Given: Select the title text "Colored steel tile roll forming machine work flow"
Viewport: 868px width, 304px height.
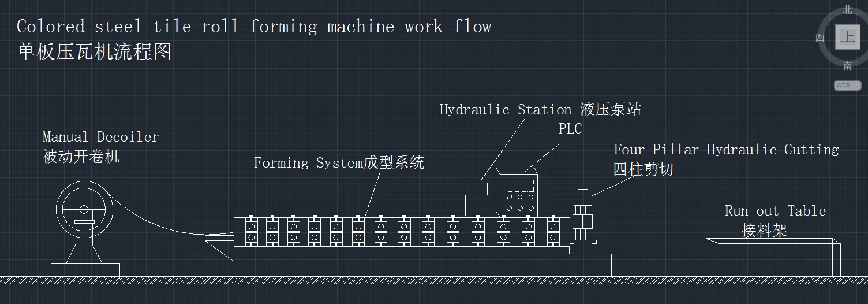Looking at the screenshot, I should (254, 27).
